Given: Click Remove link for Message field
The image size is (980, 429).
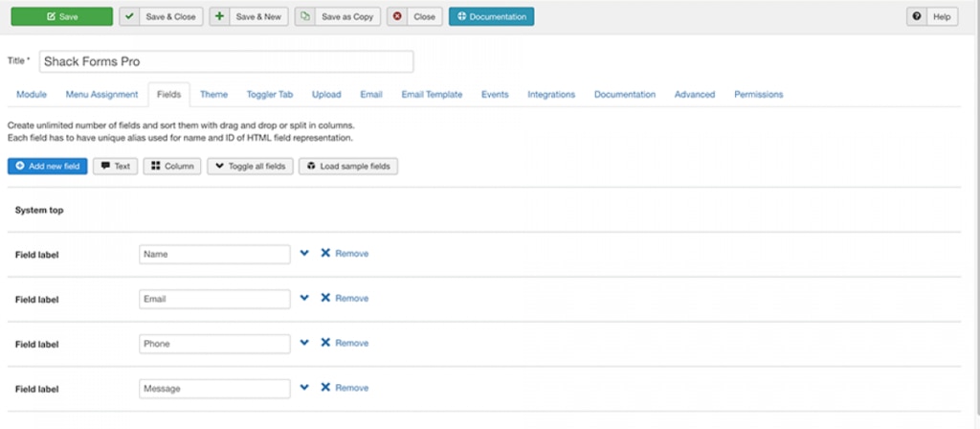Looking at the screenshot, I should [352, 388].
